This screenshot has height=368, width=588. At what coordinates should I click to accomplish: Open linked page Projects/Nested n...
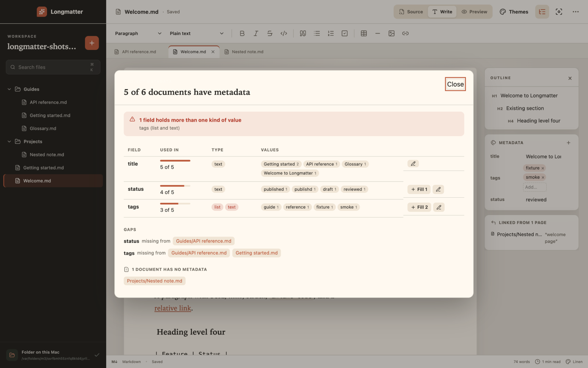pyautogui.click(x=519, y=235)
